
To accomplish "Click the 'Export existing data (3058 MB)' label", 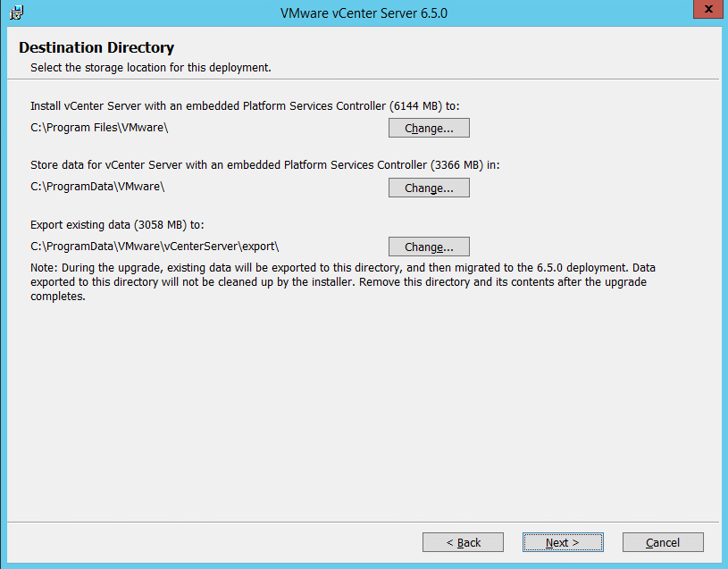I will 117,225.
